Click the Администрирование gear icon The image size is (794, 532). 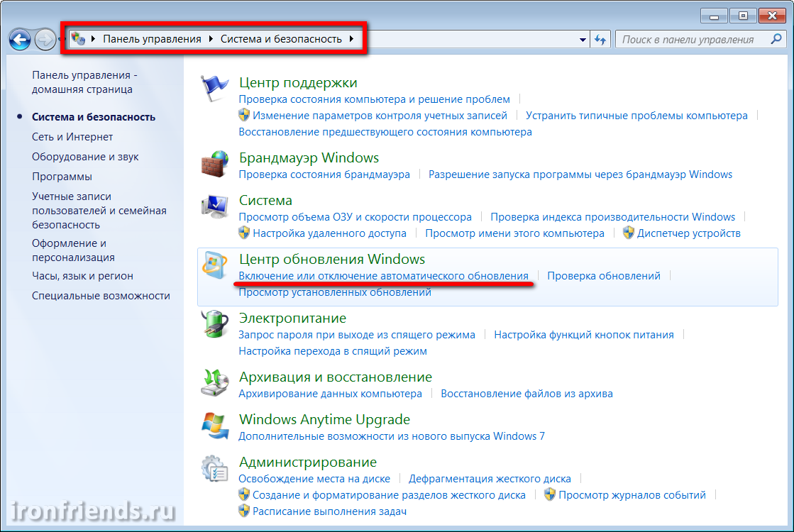[214, 470]
